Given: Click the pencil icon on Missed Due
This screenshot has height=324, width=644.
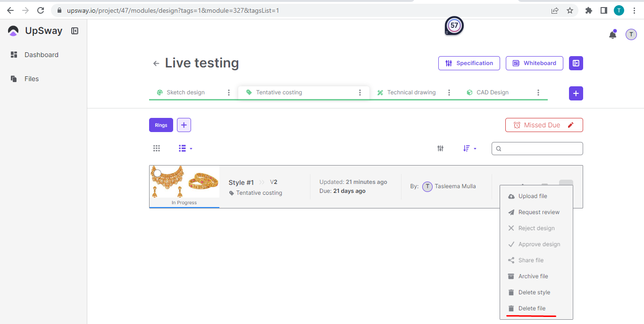Looking at the screenshot, I should pyautogui.click(x=571, y=125).
